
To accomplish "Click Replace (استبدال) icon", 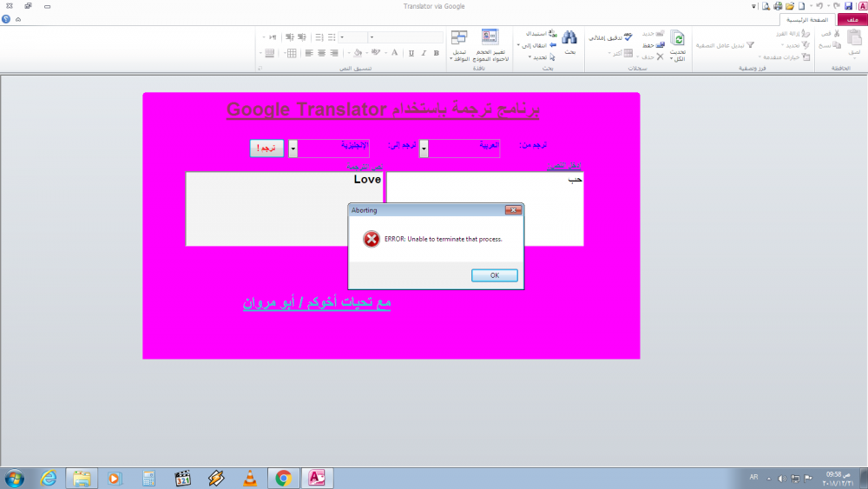I will [x=552, y=34].
